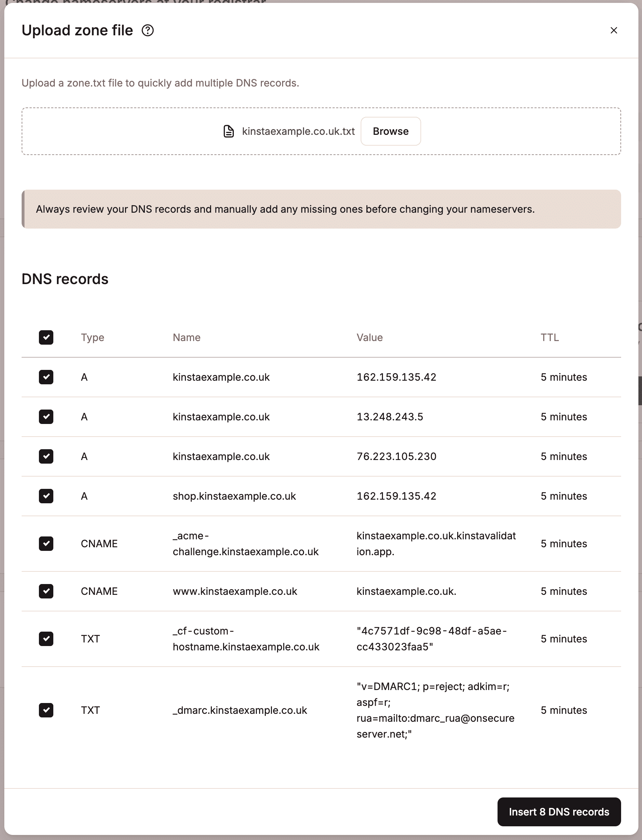Deselect the www.kinstaexample.co.uk CNAME record
Image resolution: width=642 pixels, height=840 pixels.
pos(46,591)
